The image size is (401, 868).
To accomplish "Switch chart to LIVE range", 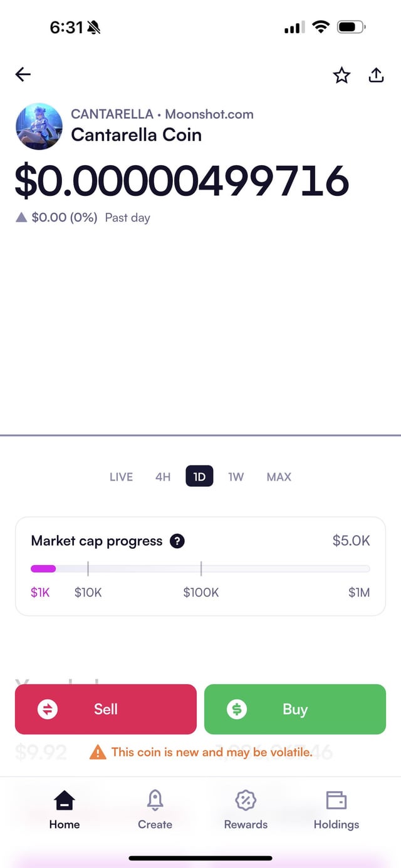I will click(x=121, y=477).
